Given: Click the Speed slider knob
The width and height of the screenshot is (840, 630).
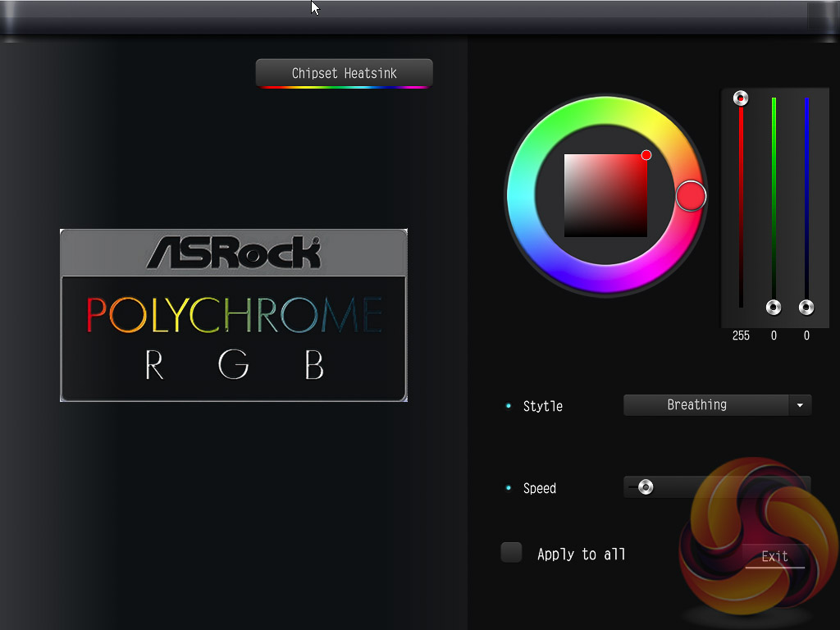Looking at the screenshot, I should (x=646, y=487).
